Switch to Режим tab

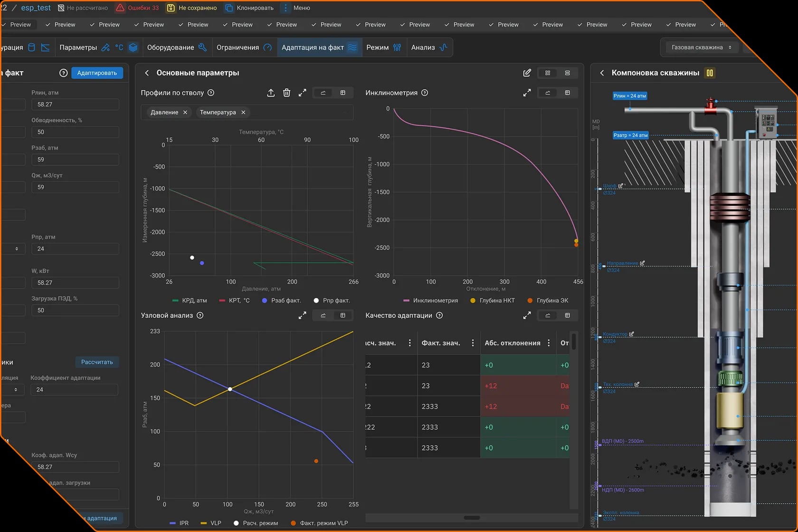pyautogui.click(x=384, y=47)
